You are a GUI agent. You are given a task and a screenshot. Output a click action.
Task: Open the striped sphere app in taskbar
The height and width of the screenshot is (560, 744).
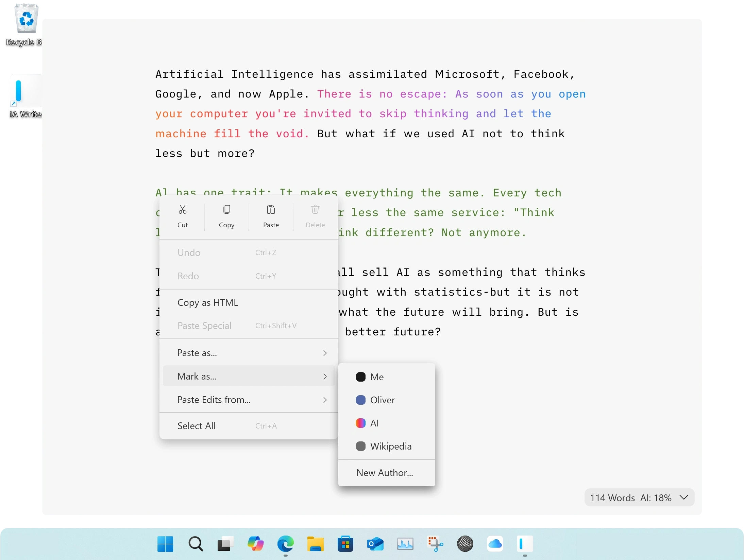click(x=465, y=544)
